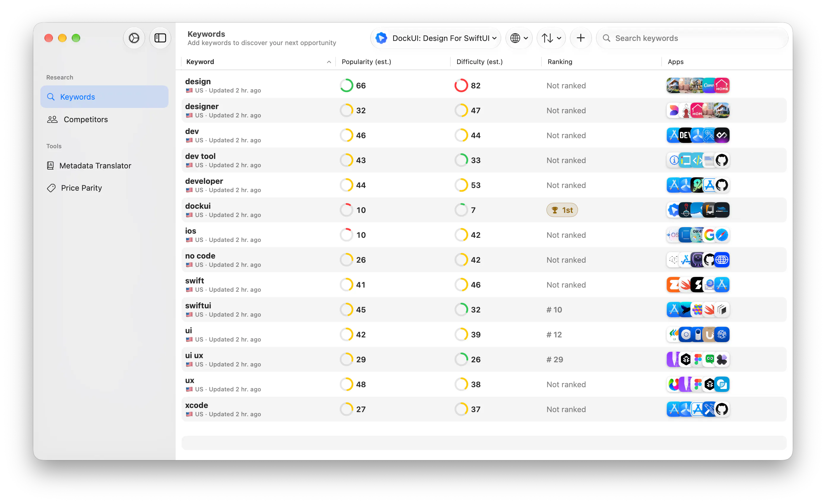Click the Swift bird icon in swift row
This screenshot has height=504, width=826.
point(685,285)
